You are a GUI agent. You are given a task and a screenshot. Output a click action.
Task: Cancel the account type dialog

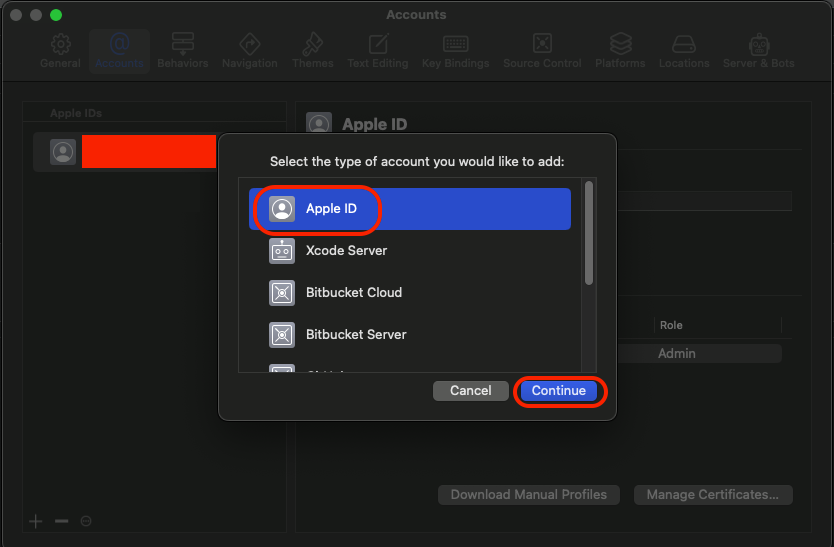[x=471, y=391]
